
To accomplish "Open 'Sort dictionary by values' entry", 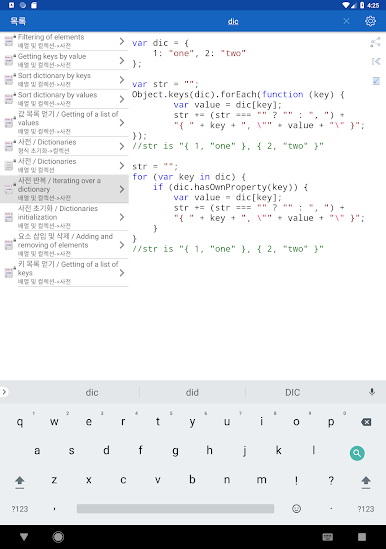I will [64, 99].
